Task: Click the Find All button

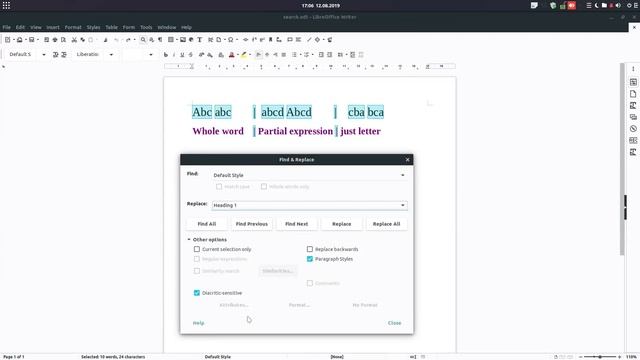Action: pyautogui.click(x=207, y=224)
